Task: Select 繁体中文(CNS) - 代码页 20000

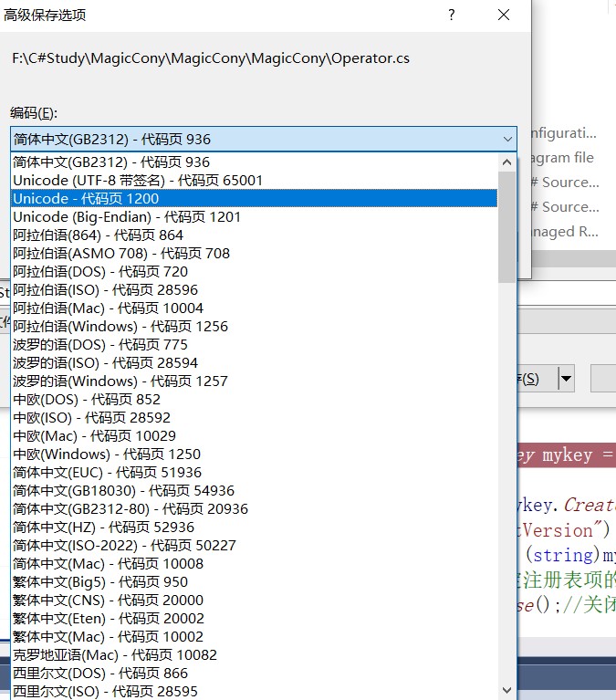Action: click(x=254, y=601)
